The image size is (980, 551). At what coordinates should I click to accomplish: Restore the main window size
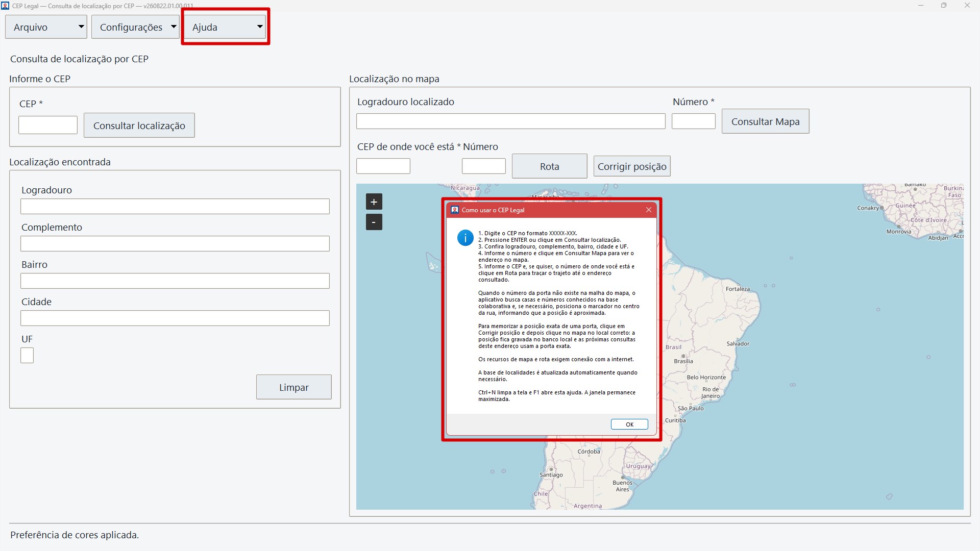[x=944, y=6]
